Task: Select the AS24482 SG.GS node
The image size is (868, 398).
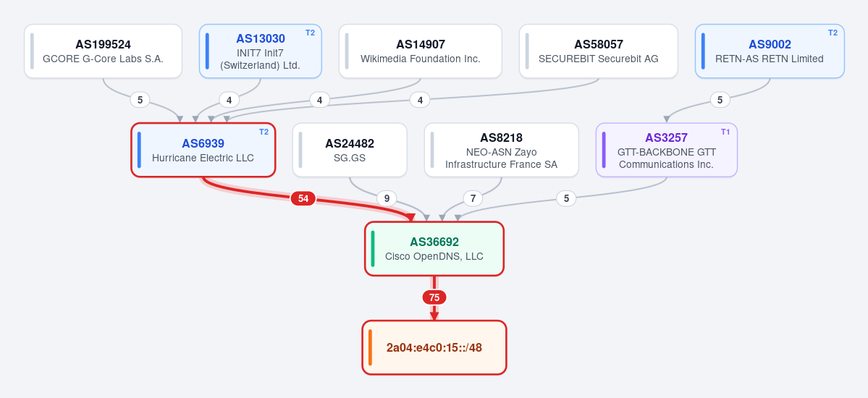Action: [x=350, y=150]
